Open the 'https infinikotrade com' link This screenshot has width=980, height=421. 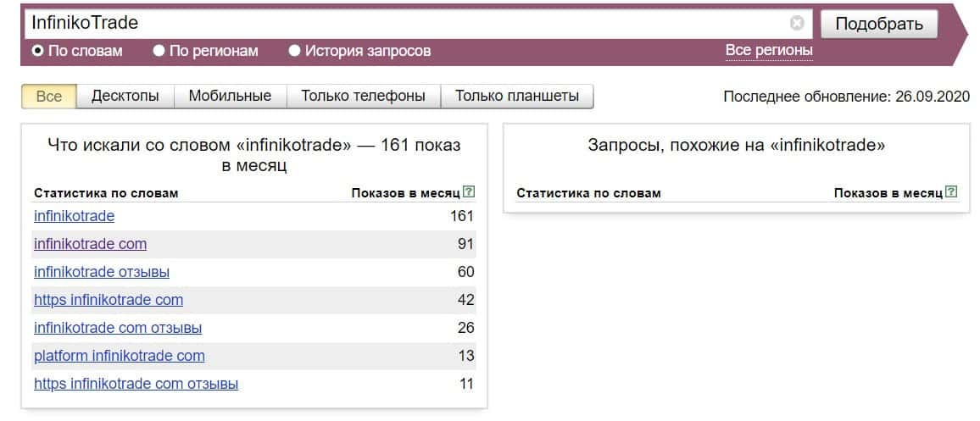tap(109, 300)
